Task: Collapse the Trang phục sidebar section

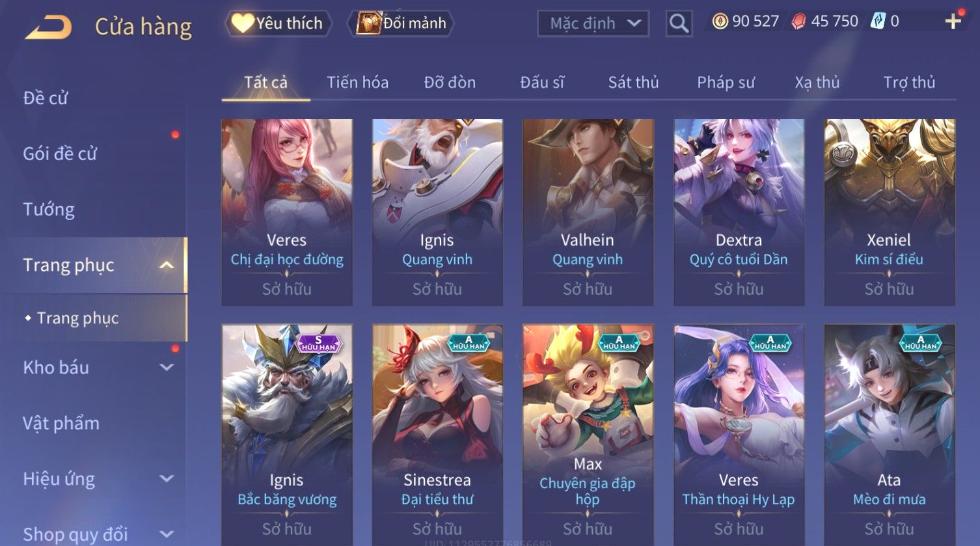Action: pyautogui.click(x=167, y=265)
